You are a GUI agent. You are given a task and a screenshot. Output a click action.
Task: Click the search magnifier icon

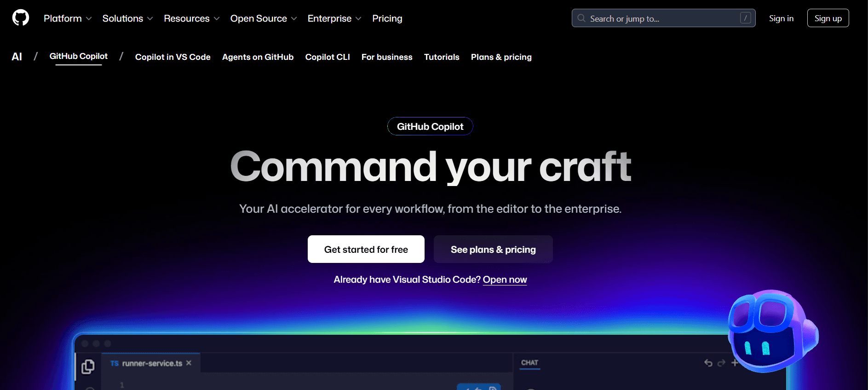[x=581, y=18]
